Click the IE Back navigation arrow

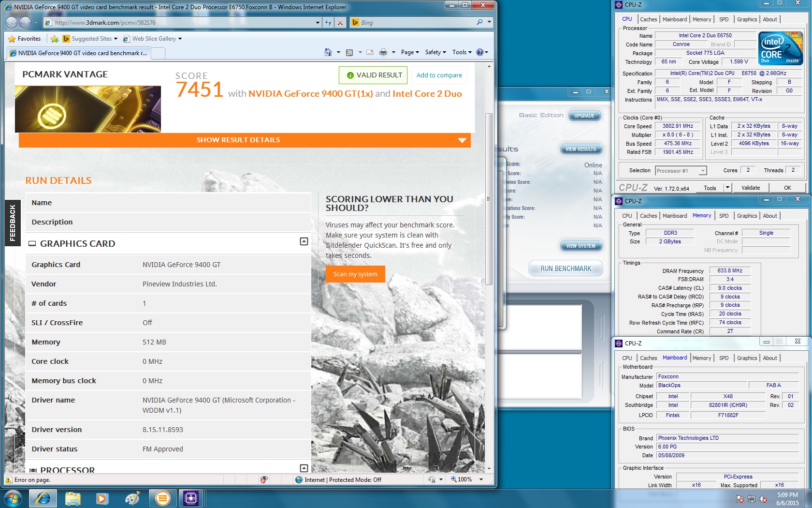(x=12, y=22)
